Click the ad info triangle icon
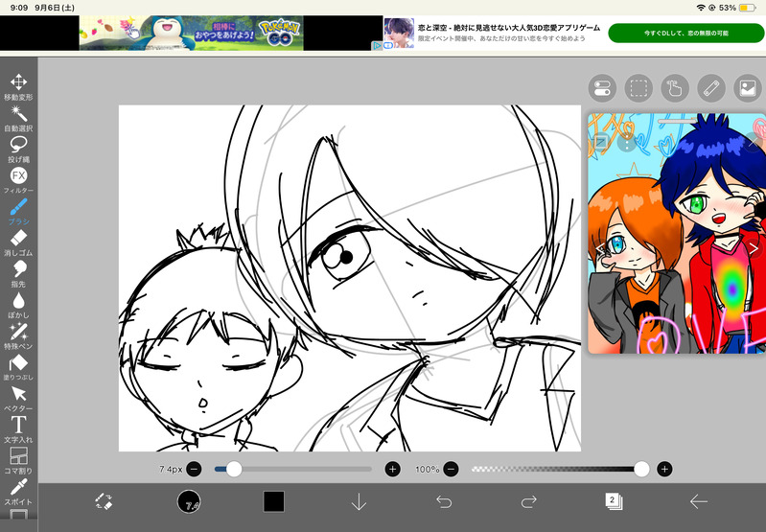Viewport: 766px width, 532px height. pos(377,45)
